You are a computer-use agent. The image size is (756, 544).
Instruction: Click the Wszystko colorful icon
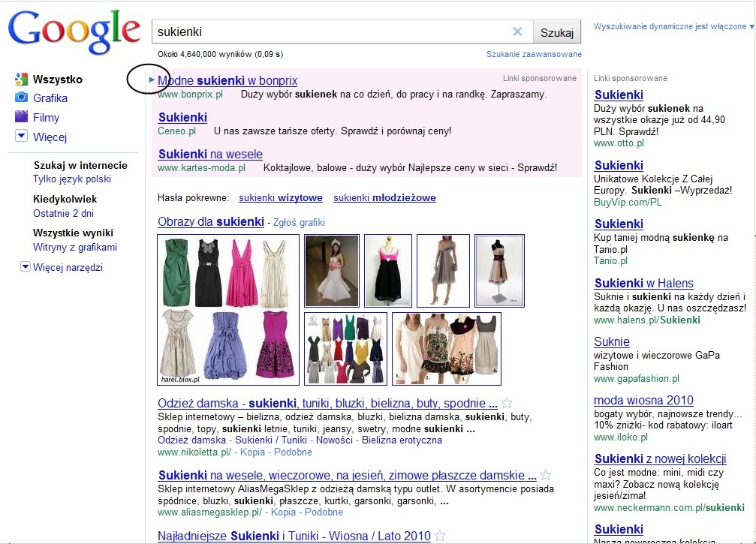(21, 79)
